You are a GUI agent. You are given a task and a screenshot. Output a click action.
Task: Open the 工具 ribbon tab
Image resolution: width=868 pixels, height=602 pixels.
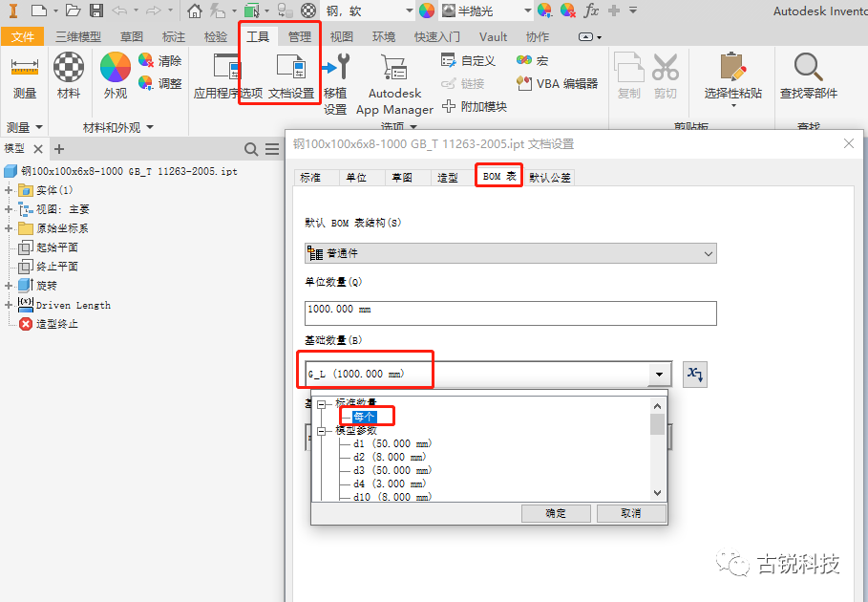click(258, 36)
